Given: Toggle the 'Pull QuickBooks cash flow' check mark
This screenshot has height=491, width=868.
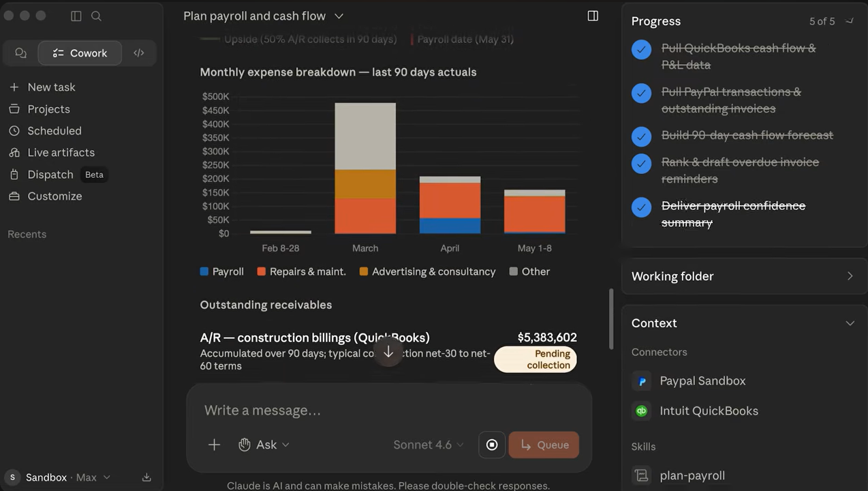Looking at the screenshot, I should pos(641,49).
